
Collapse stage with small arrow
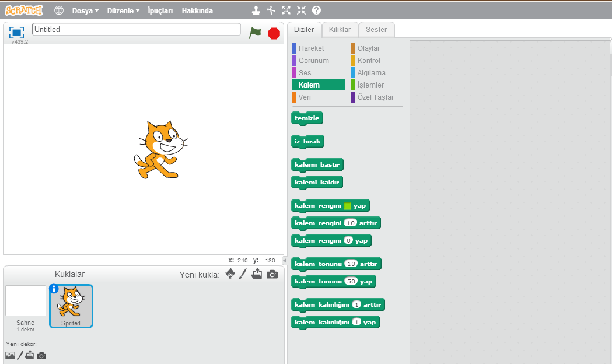[285, 260]
